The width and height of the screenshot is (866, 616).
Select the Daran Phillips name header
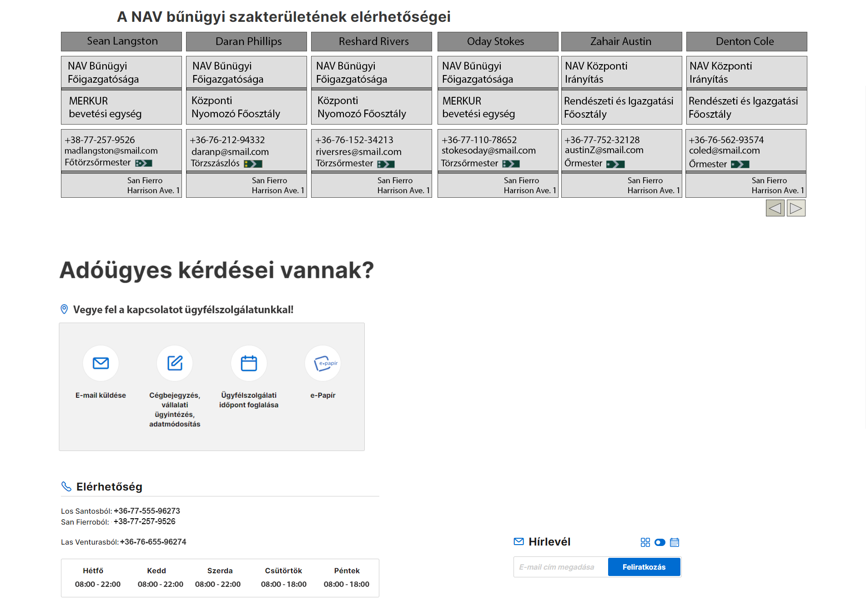click(247, 41)
